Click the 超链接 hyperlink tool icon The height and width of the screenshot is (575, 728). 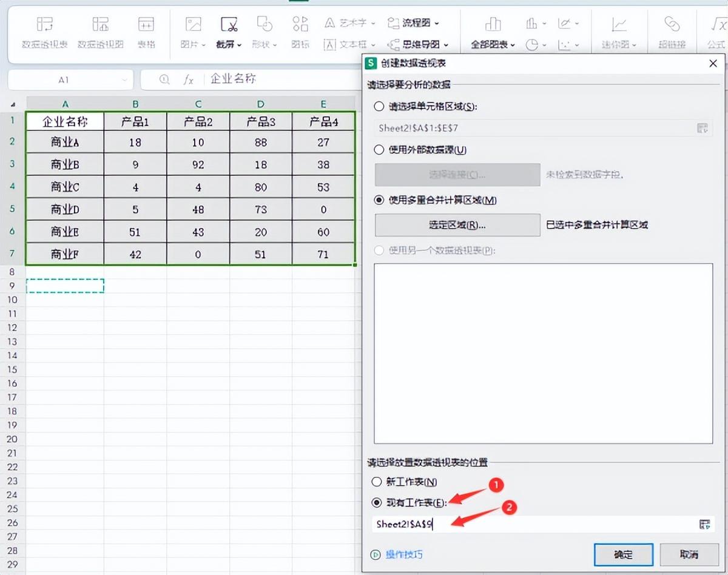pyautogui.click(x=672, y=24)
